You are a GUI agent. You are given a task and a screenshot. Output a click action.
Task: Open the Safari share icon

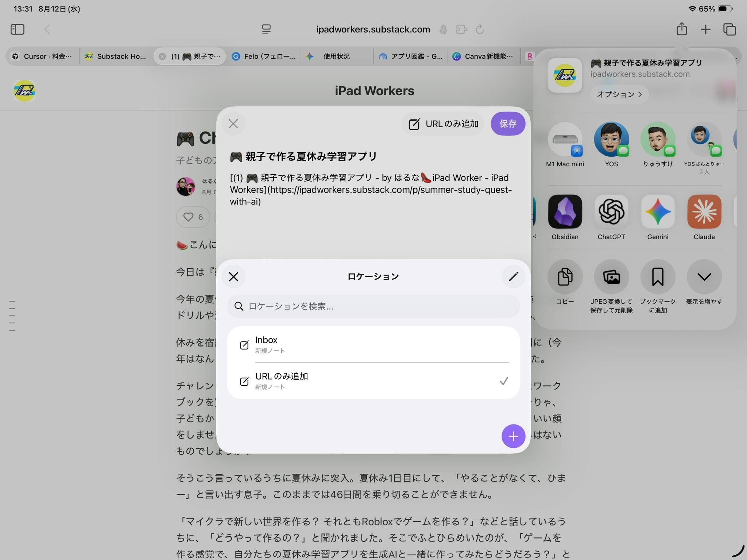682,29
